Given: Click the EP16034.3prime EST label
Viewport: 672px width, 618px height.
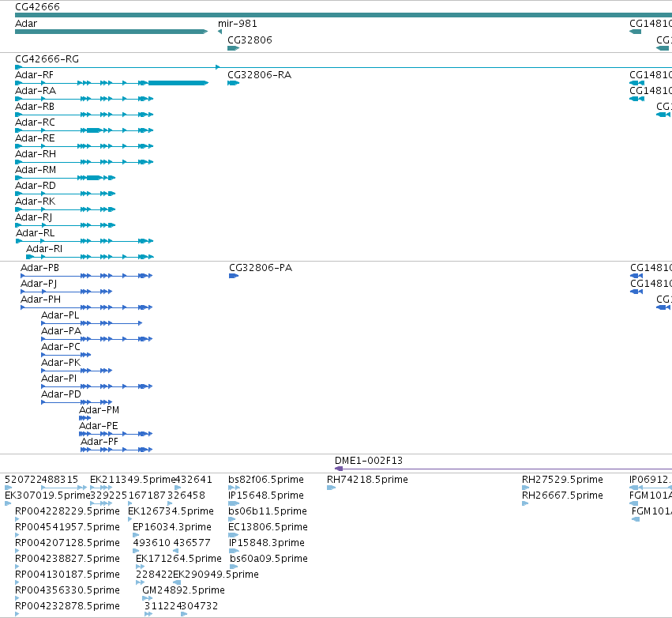Looking at the screenshot, I should 172,527.
